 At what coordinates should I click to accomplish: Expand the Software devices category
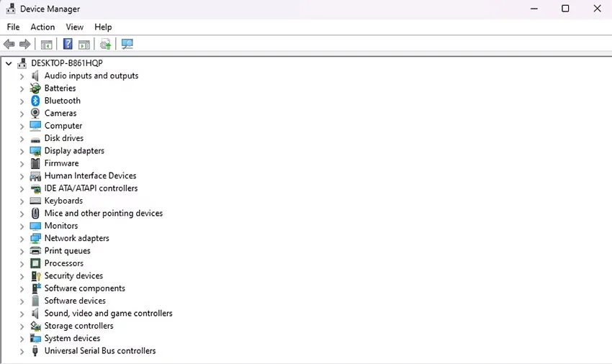tap(22, 301)
